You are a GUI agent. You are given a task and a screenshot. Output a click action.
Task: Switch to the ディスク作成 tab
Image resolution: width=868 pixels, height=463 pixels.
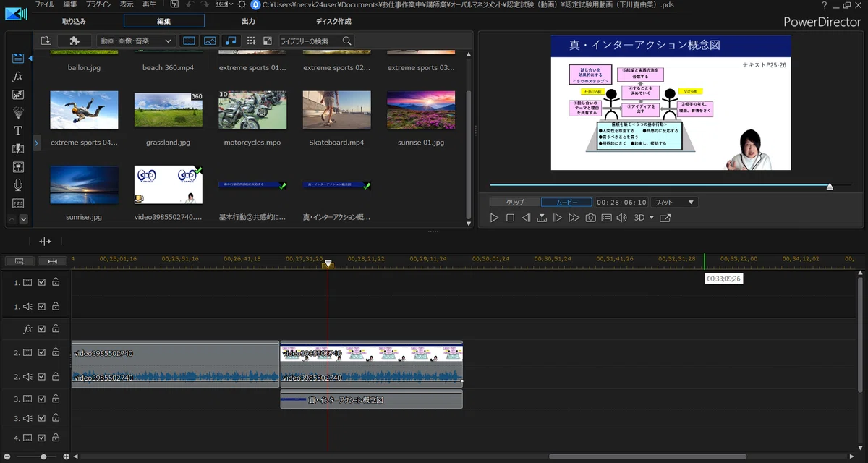(333, 22)
